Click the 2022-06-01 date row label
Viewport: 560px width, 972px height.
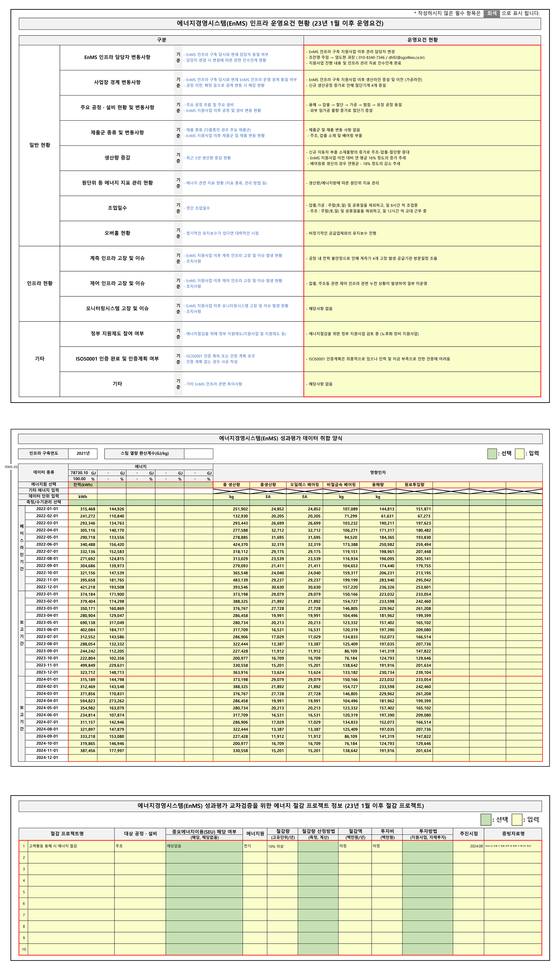click(x=47, y=544)
